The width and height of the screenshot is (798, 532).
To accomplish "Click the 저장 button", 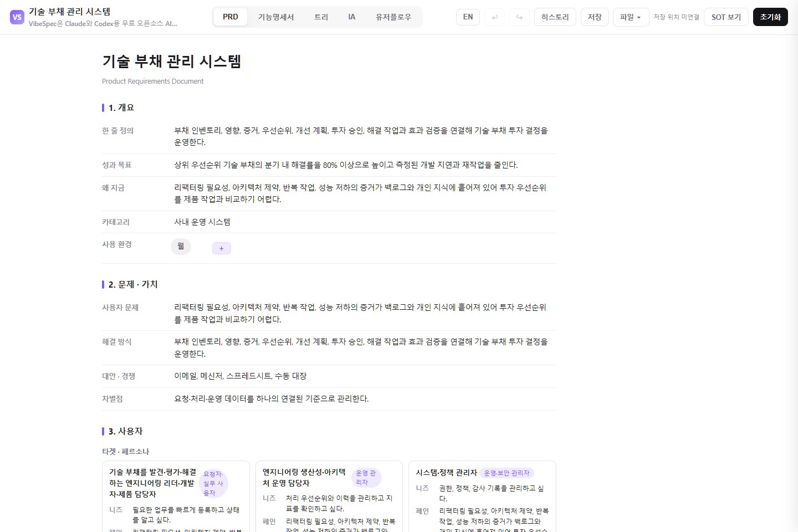I will [595, 17].
